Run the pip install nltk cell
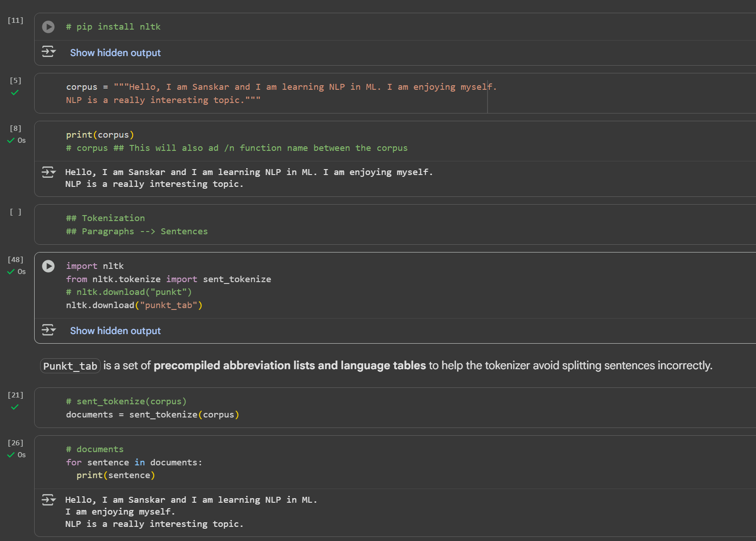The image size is (756, 541). pyautogui.click(x=48, y=27)
